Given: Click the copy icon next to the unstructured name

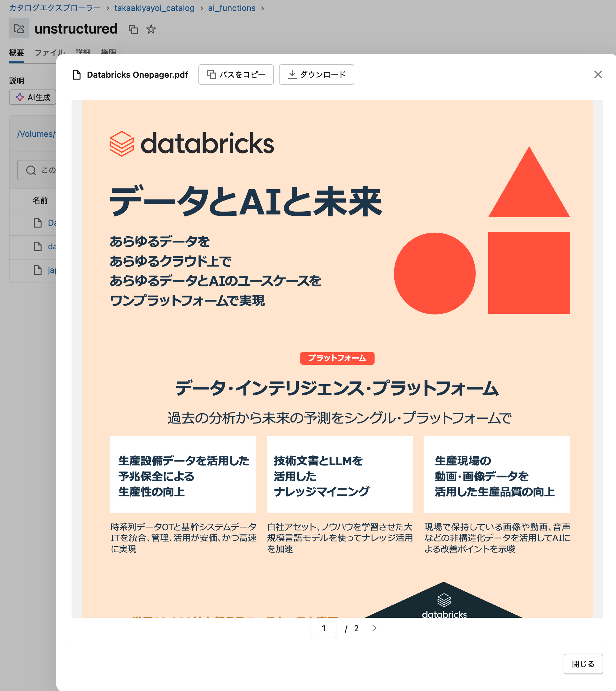Looking at the screenshot, I should click(x=133, y=29).
